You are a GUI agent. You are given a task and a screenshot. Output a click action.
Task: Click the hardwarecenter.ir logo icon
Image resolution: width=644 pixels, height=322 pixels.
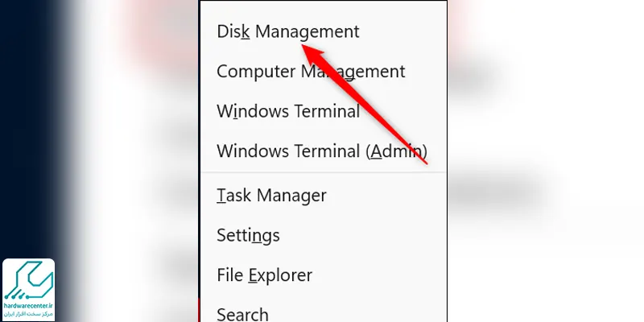(x=28, y=280)
